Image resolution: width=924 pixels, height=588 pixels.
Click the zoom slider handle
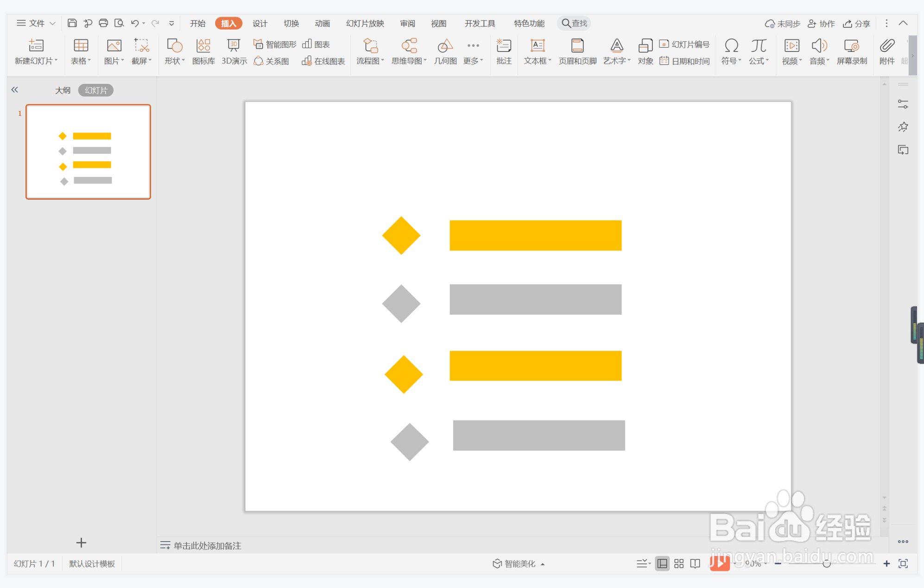(x=826, y=563)
